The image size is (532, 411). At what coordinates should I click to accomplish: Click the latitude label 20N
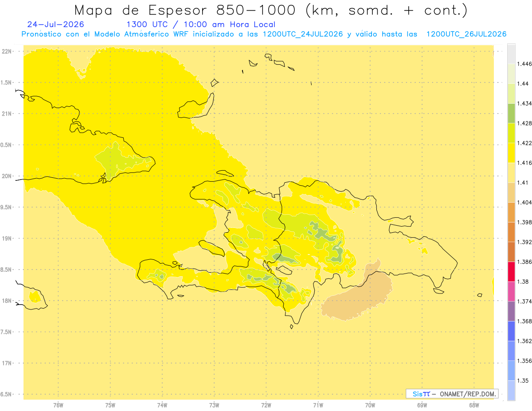click(7, 176)
